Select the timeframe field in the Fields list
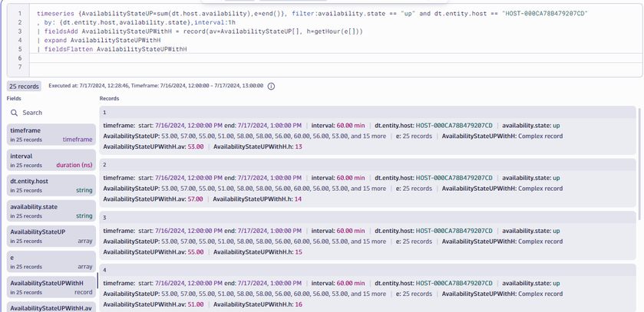The image size is (644, 312). (x=51, y=136)
